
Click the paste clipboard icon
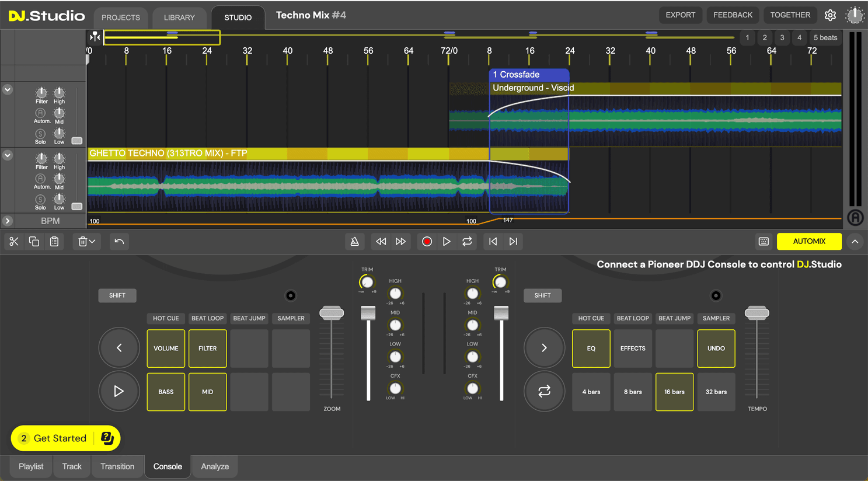tap(54, 242)
